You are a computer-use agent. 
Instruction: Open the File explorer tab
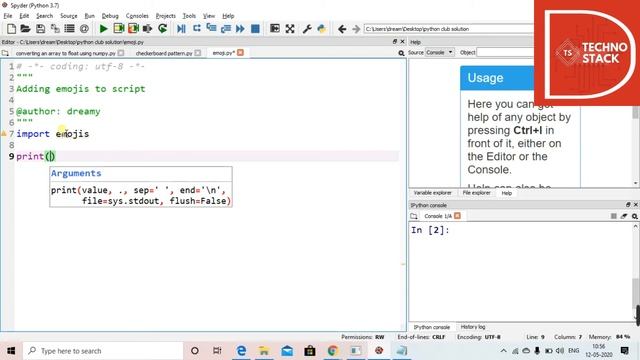pyautogui.click(x=476, y=193)
